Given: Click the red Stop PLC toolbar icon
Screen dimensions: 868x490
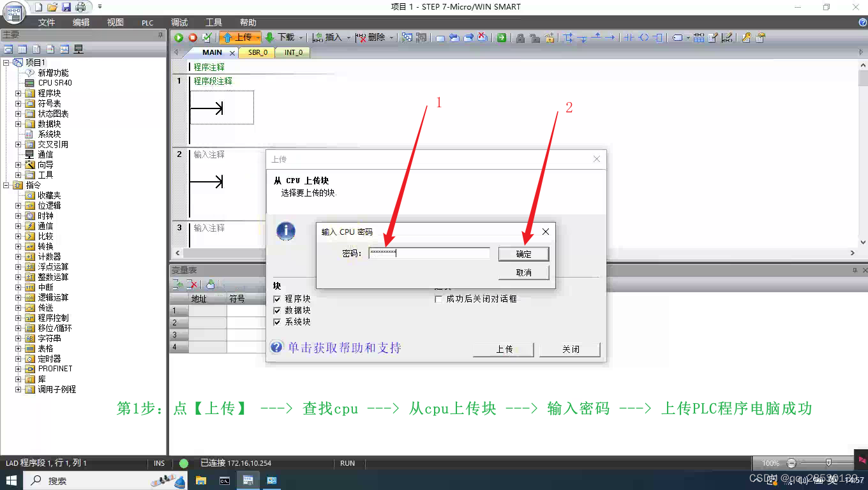Looking at the screenshot, I should pos(193,38).
